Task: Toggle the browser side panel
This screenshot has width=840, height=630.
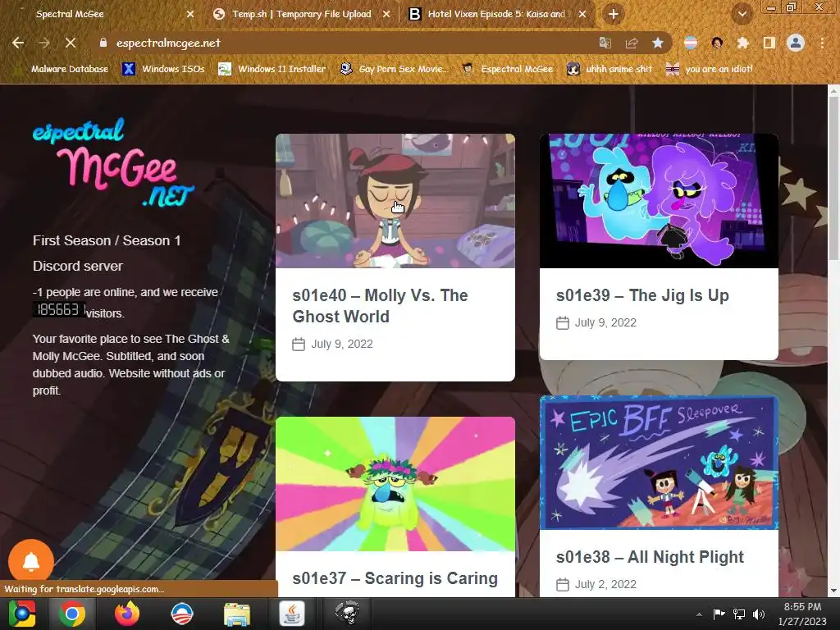Action: pos(769,43)
